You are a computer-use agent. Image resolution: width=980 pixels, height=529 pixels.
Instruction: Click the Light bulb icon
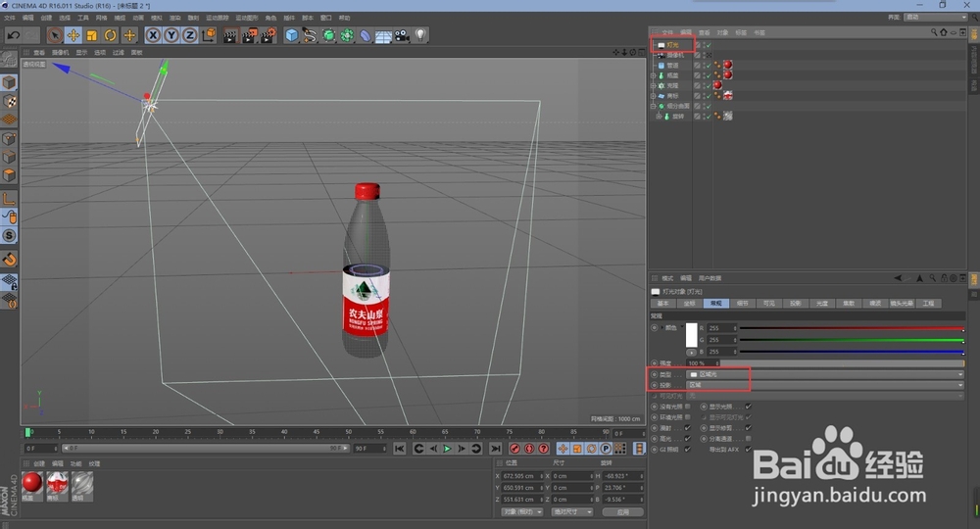(x=420, y=35)
